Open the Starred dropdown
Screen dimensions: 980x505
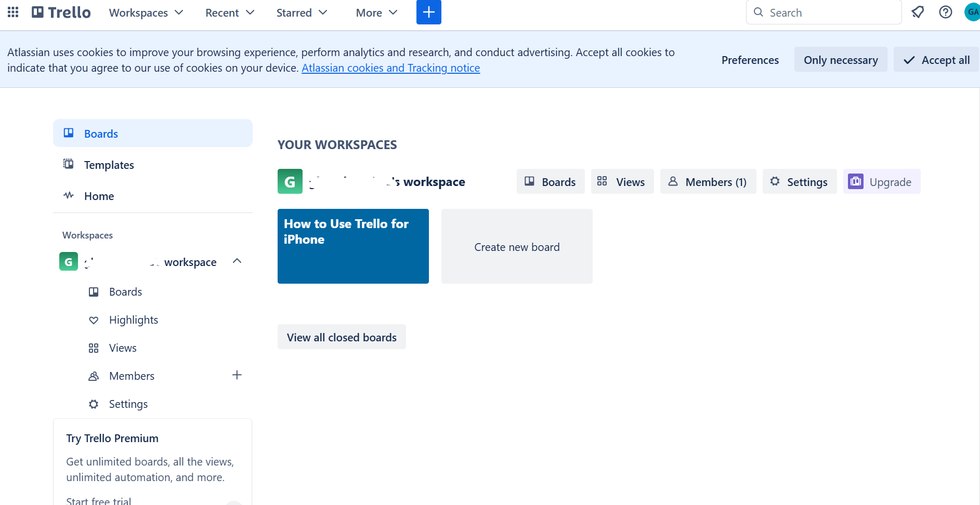(302, 12)
